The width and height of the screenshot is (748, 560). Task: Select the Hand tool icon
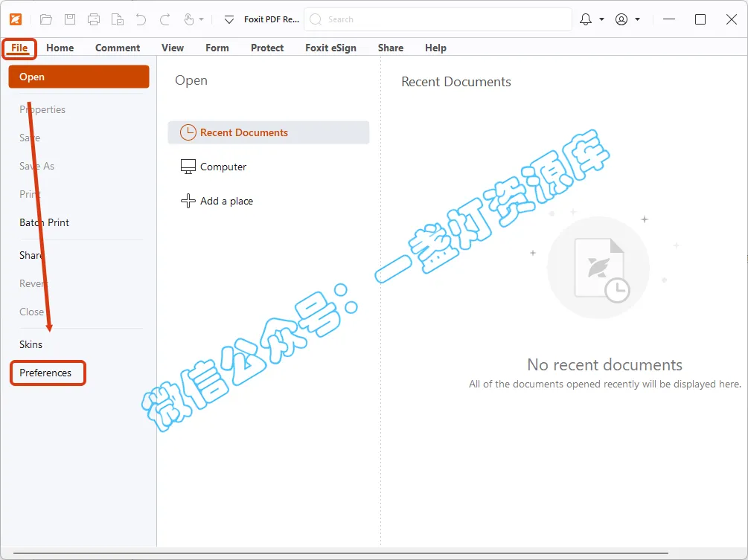(189, 19)
